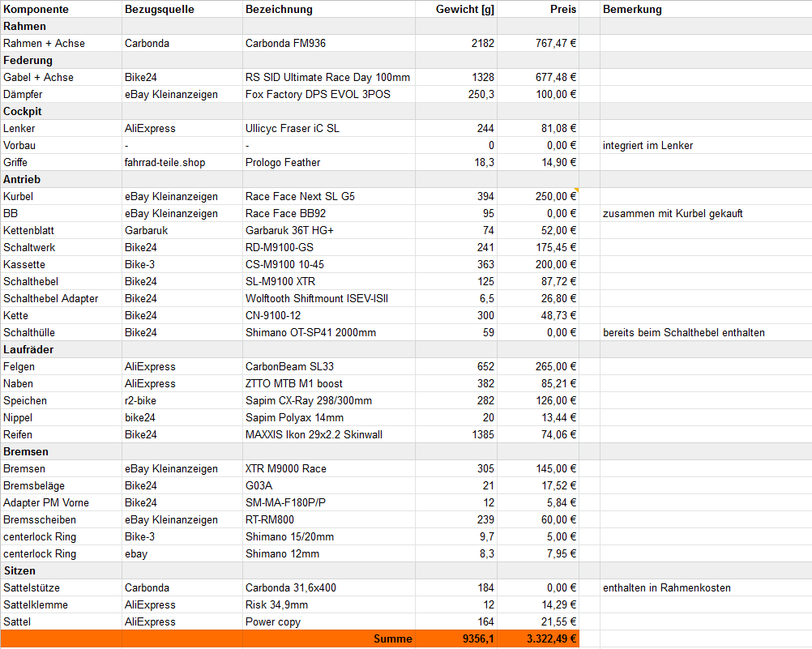This screenshot has height=649, width=812.
Task: Click RS SID Ultimate Race Day 100mm
Action: (329, 77)
